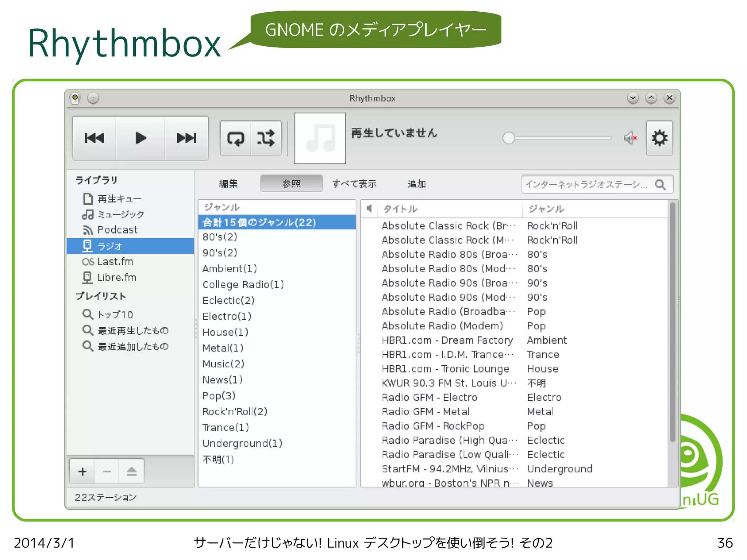Screen dimensions: 747x560
Task: Toggle repeat mode
Action: coord(236,139)
